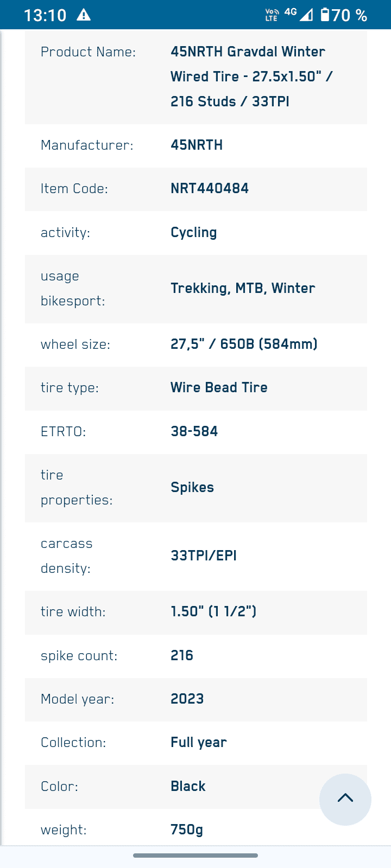Select the ETRTO value 38-584
Screen dimensions: 391x868
(x=194, y=431)
